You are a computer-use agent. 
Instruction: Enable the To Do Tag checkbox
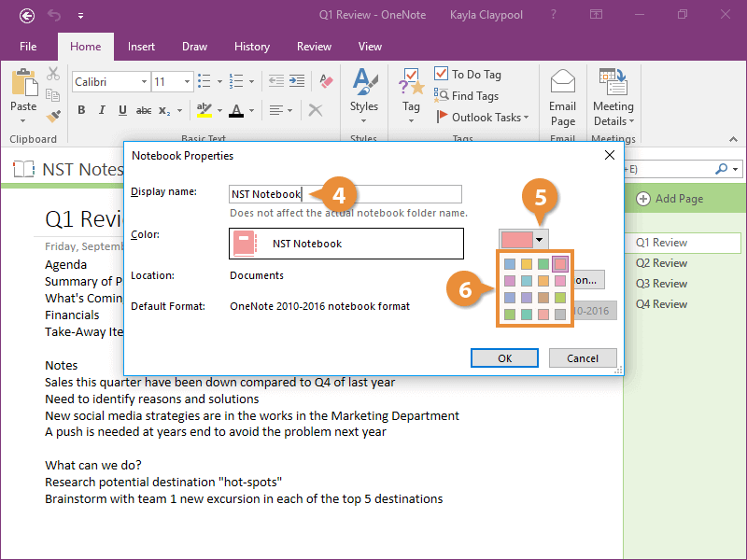[x=440, y=73]
